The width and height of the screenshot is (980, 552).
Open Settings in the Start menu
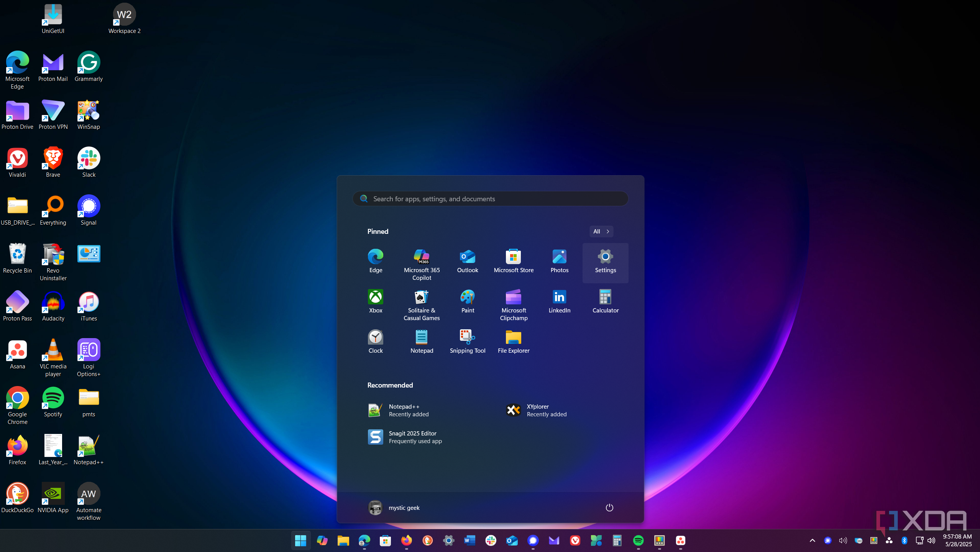tap(605, 261)
